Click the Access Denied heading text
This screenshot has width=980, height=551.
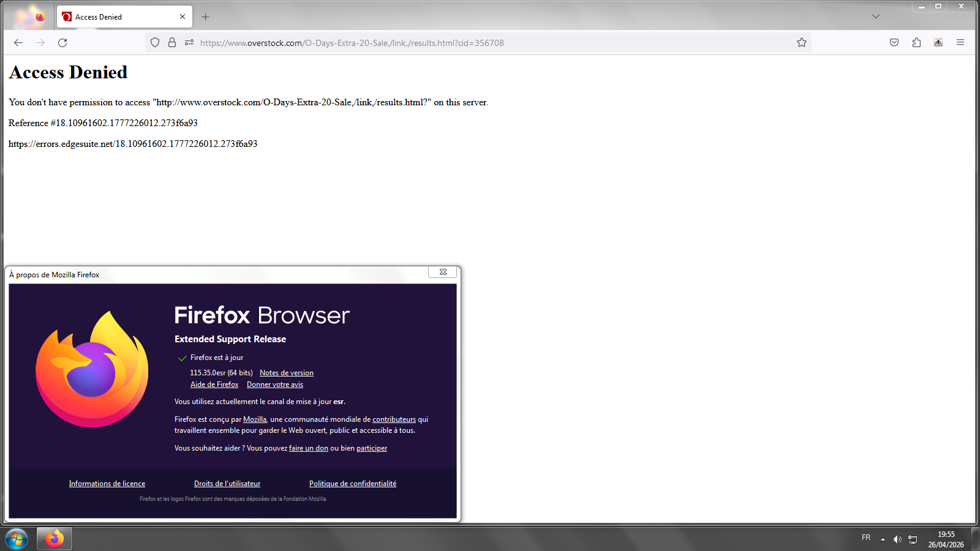(69, 72)
